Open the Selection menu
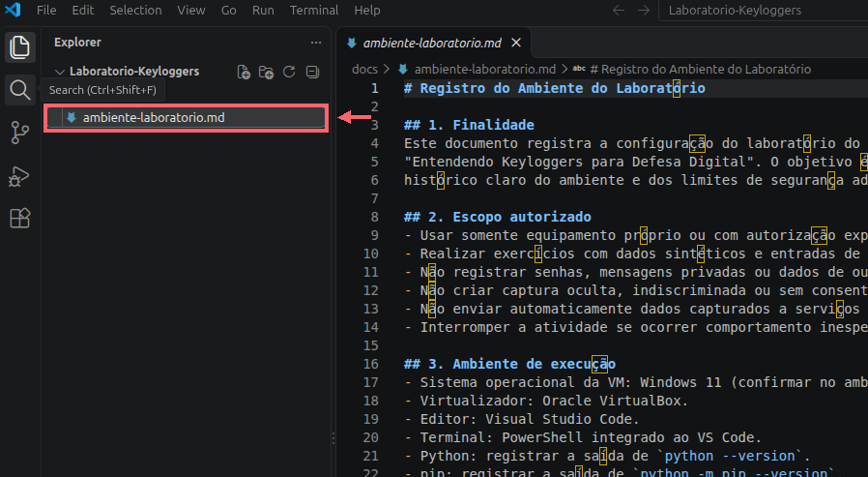Image resolution: width=868 pixels, height=477 pixels. click(x=135, y=10)
